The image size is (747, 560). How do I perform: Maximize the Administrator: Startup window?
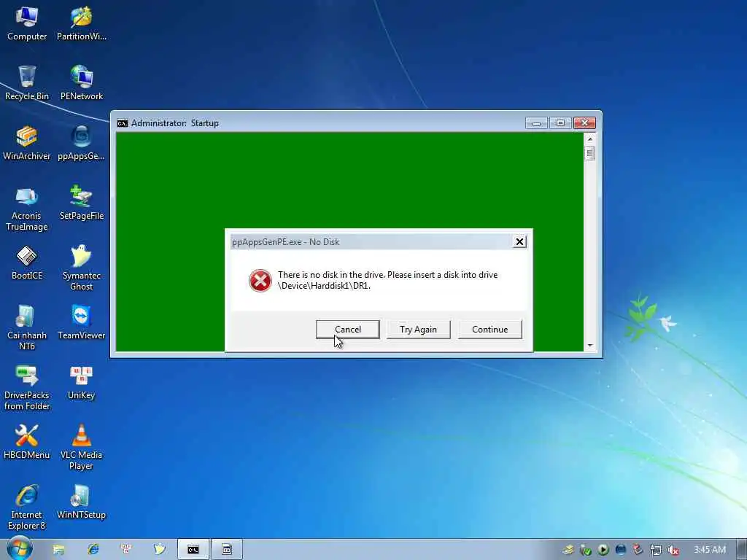pos(561,123)
